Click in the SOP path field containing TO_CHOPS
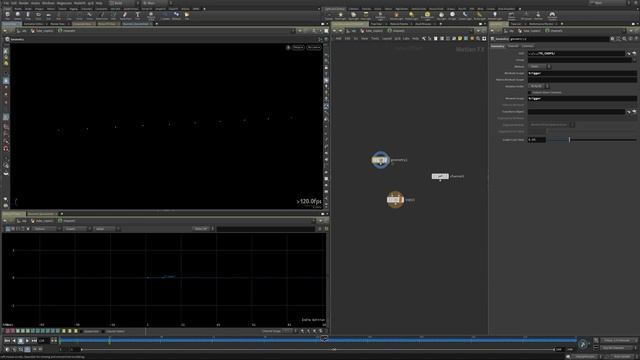 576,53
